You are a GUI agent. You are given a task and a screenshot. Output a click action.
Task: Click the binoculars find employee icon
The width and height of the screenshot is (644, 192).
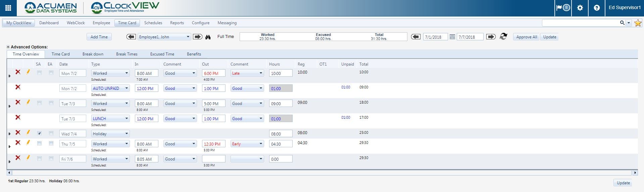tap(208, 37)
